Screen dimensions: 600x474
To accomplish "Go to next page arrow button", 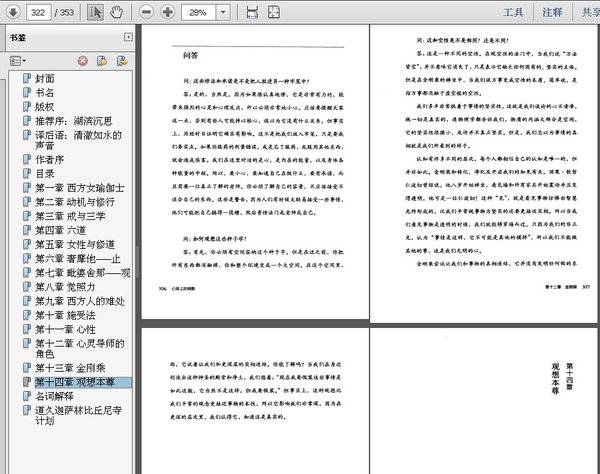I will [13, 12].
